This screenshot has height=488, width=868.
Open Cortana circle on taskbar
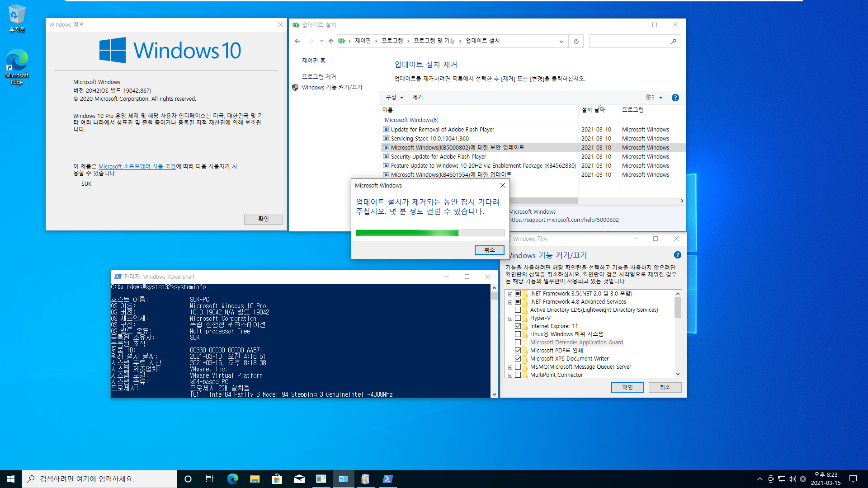click(188, 479)
